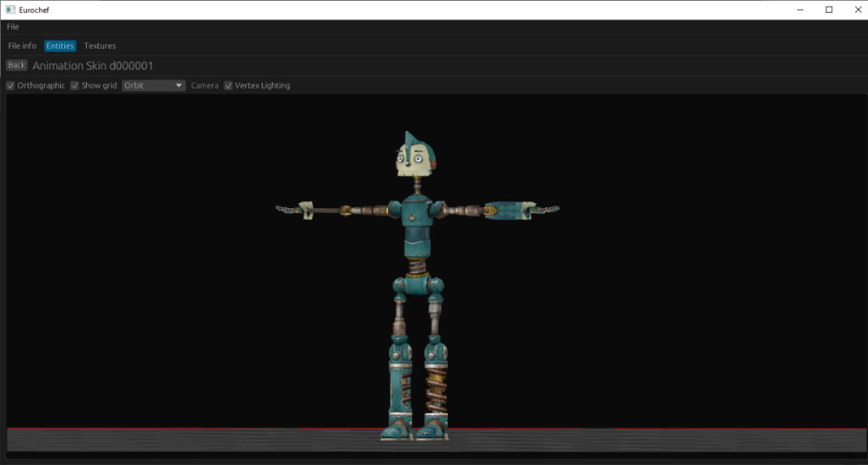868x465 pixels.
Task: Select the Entities tab
Action: (x=60, y=45)
